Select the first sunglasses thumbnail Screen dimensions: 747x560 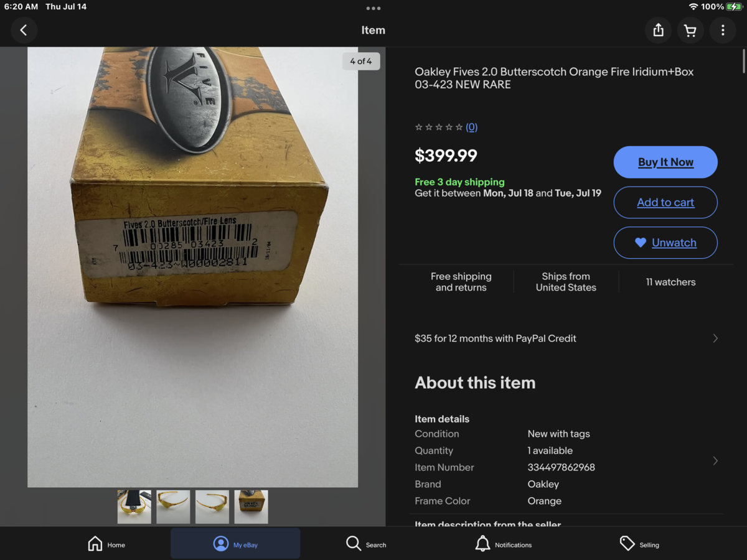coord(134,506)
